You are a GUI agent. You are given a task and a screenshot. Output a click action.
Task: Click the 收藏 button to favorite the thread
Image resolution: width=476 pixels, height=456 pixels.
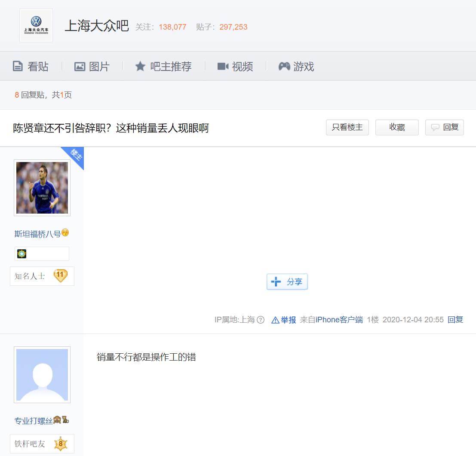[x=397, y=127]
